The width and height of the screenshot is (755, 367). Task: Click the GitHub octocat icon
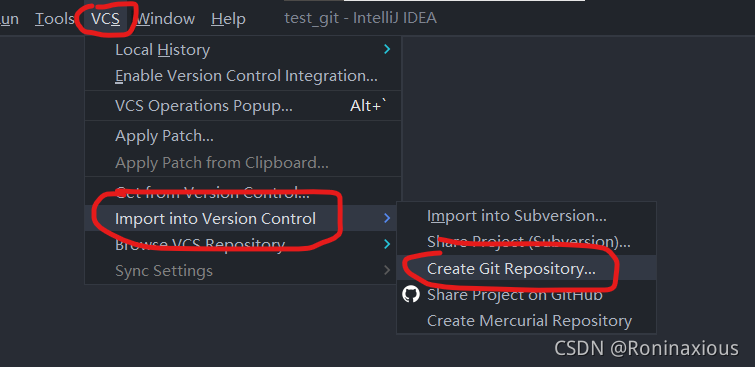[x=411, y=294]
